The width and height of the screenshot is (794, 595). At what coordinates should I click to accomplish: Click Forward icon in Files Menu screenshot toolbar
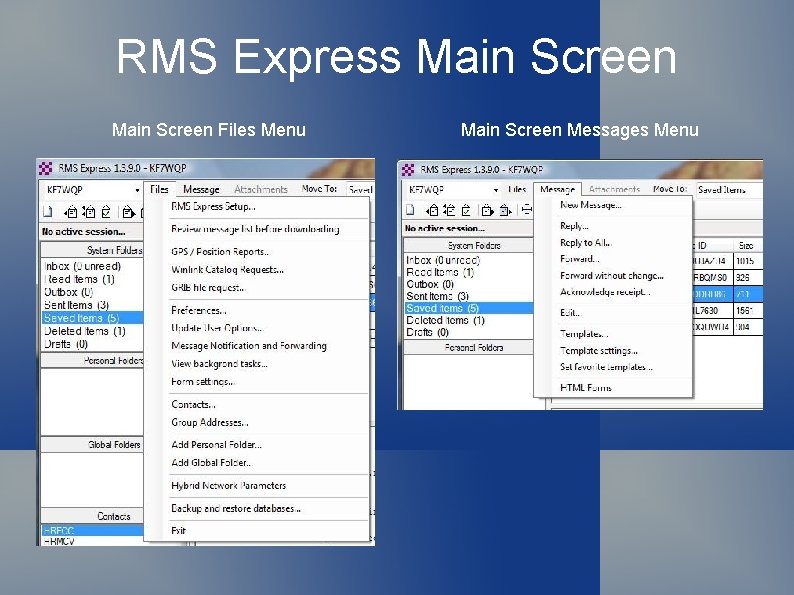click(129, 212)
